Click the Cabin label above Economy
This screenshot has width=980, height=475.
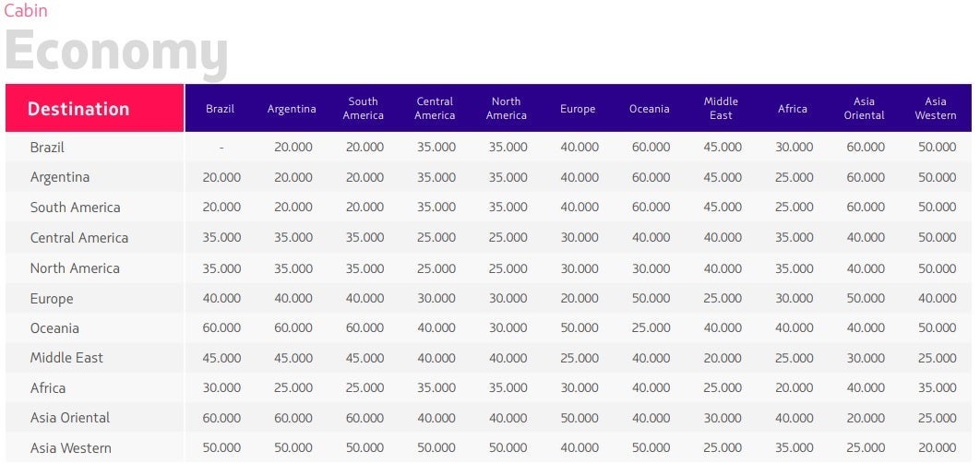[x=26, y=10]
